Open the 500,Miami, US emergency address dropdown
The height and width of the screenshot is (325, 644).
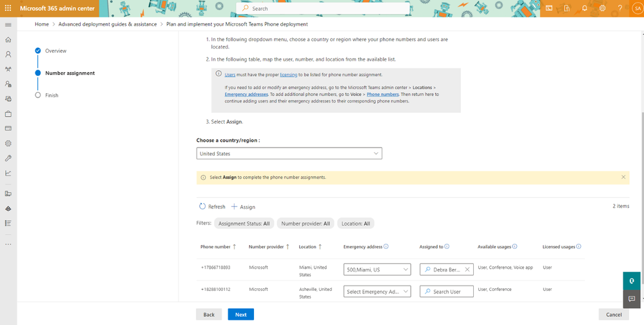[x=377, y=270]
